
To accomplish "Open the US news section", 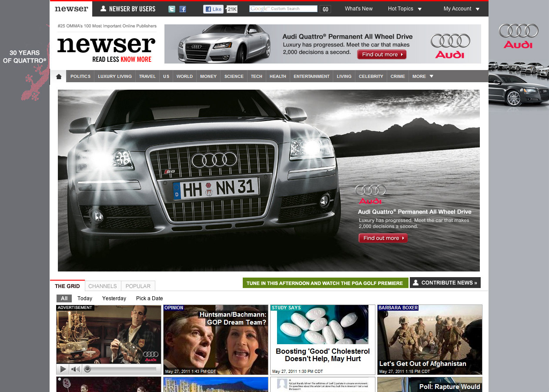I will (x=166, y=77).
